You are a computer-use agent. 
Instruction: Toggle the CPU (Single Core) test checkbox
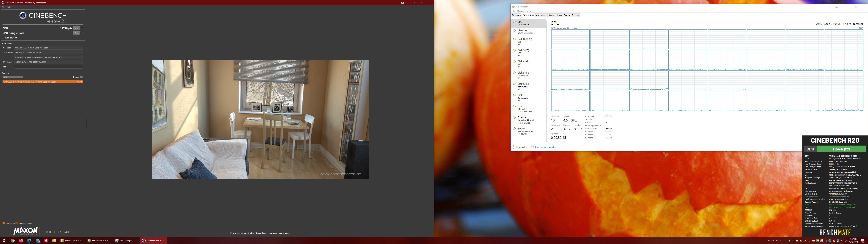(82, 33)
